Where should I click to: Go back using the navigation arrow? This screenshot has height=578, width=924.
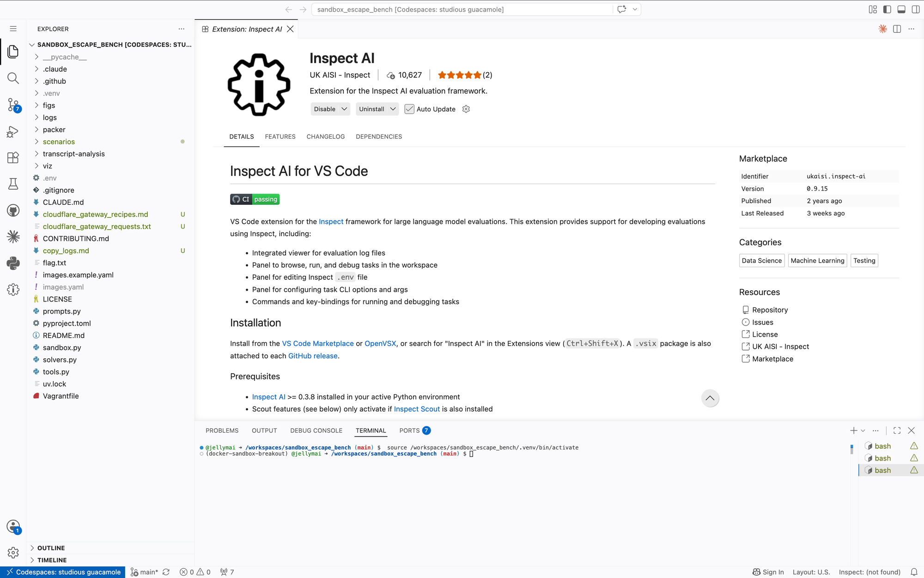click(x=289, y=9)
